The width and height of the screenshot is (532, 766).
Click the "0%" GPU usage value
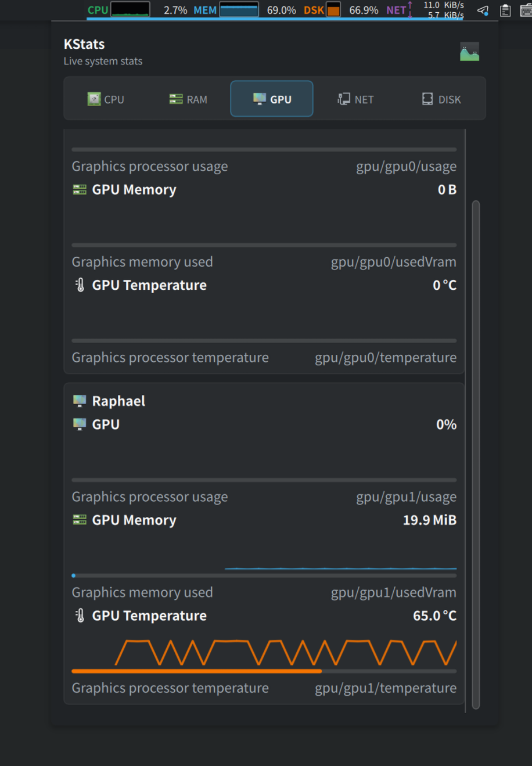447,425
